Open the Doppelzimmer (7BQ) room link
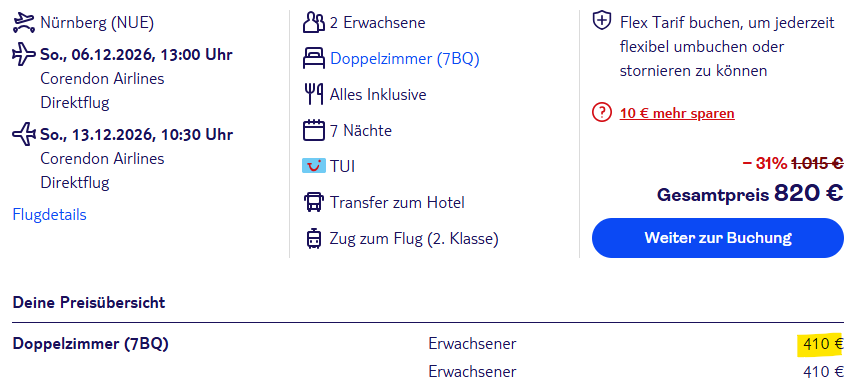The width and height of the screenshot is (855, 387). (405, 58)
